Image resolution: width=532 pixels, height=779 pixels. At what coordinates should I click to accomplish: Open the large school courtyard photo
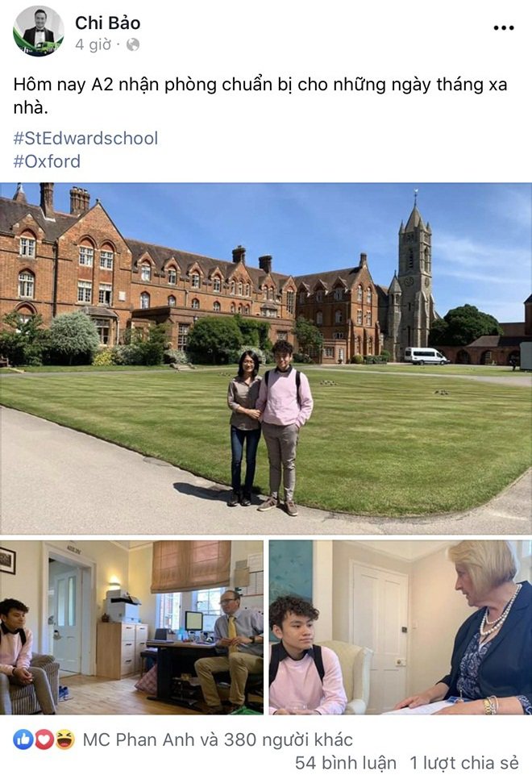[x=265, y=358]
